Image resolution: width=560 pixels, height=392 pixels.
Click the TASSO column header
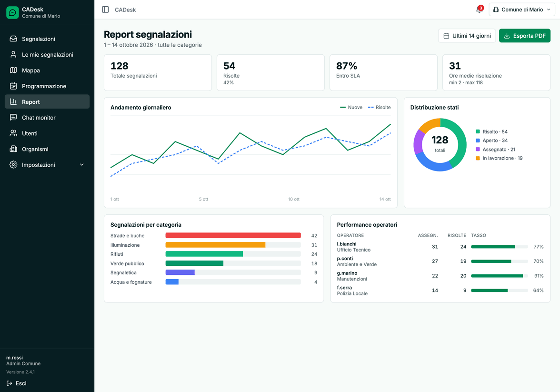(479, 235)
